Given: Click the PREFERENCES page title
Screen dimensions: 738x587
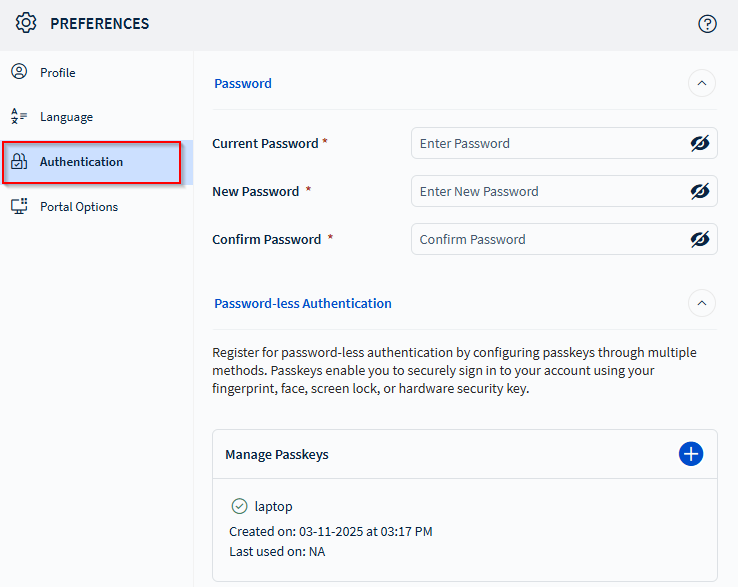Looking at the screenshot, I should pyautogui.click(x=100, y=24).
